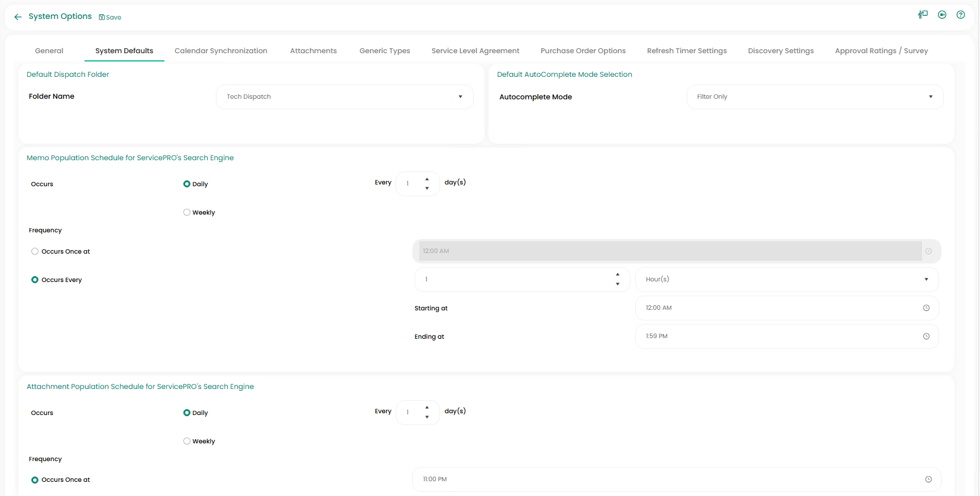
Task: Open the Autocomplete Mode dropdown
Action: click(815, 97)
